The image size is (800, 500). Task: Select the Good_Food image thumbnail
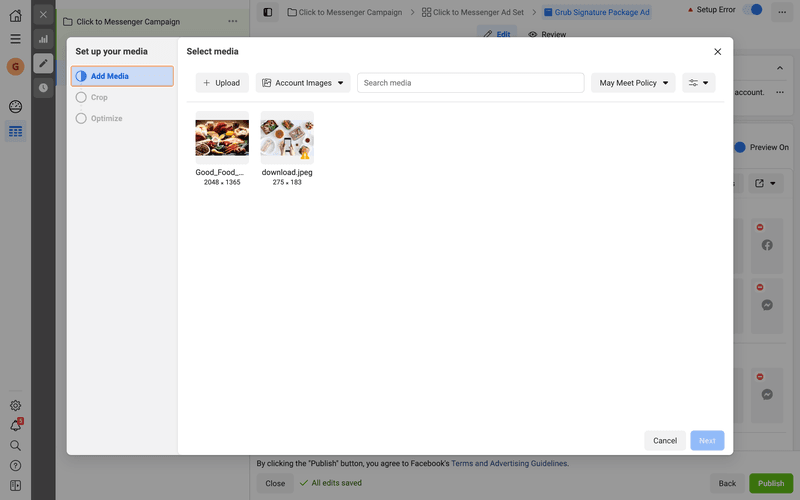pos(222,138)
